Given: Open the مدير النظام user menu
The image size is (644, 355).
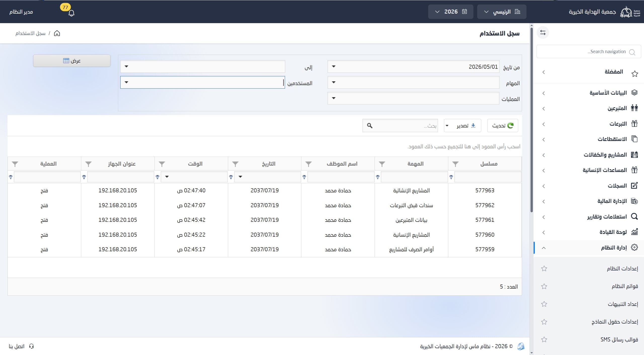Looking at the screenshot, I should pyautogui.click(x=21, y=12).
